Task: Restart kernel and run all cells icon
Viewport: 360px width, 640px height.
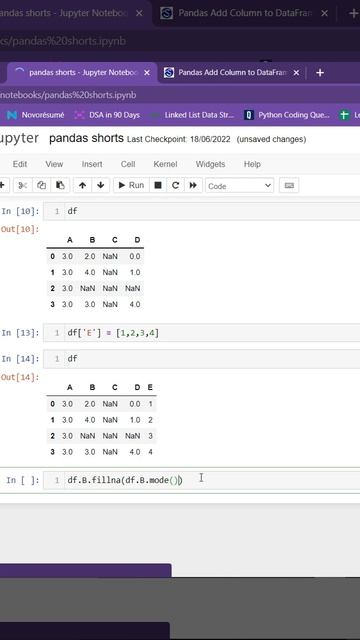Action: click(x=193, y=185)
